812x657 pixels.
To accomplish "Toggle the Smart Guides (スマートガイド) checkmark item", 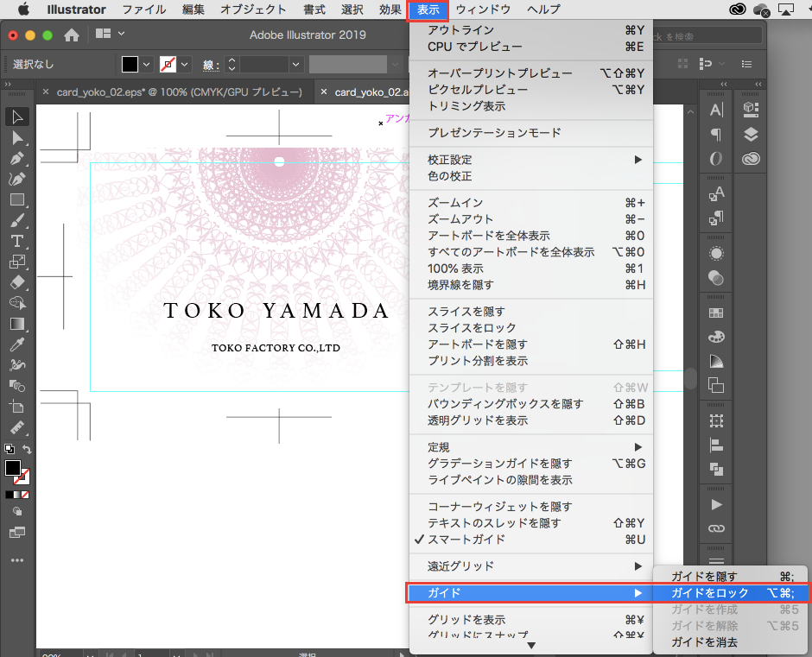I will click(466, 540).
